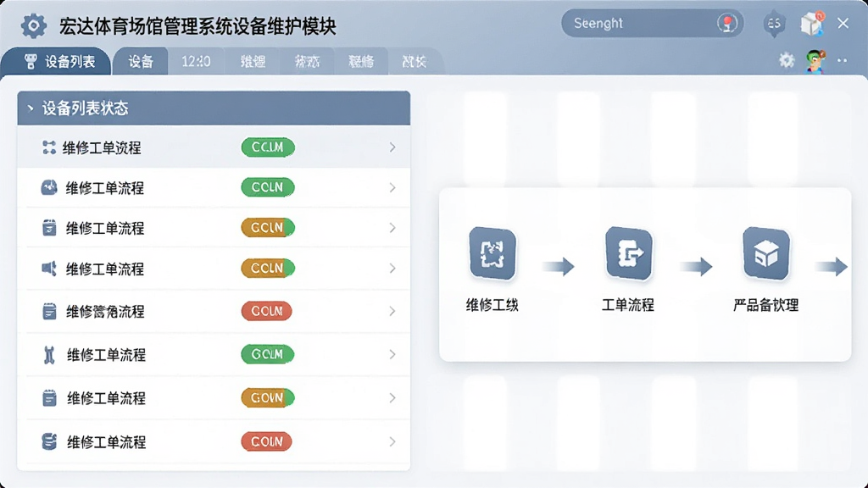The image size is (868, 488).
Task: Click the megaphone icon in the list
Action: coord(49,269)
